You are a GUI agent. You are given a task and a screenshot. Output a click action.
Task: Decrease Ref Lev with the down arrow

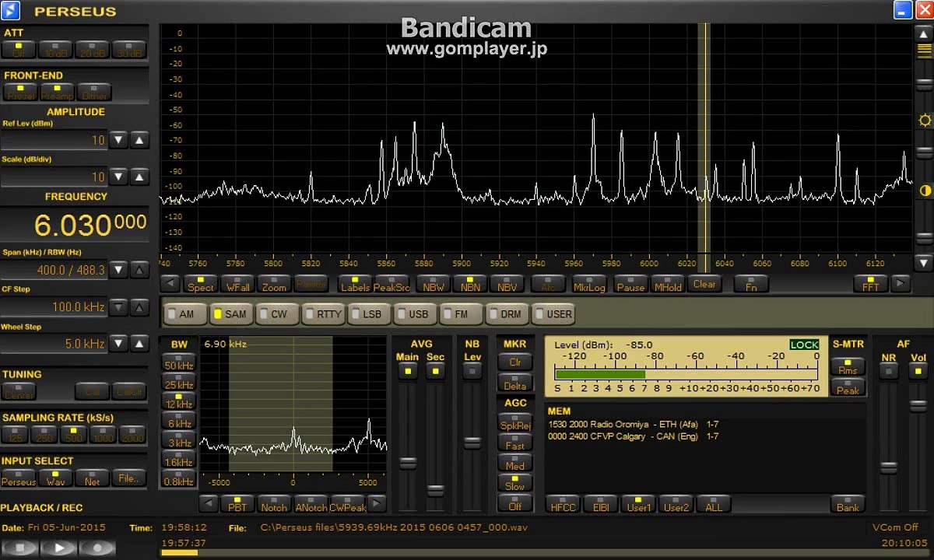pos(118,140)
